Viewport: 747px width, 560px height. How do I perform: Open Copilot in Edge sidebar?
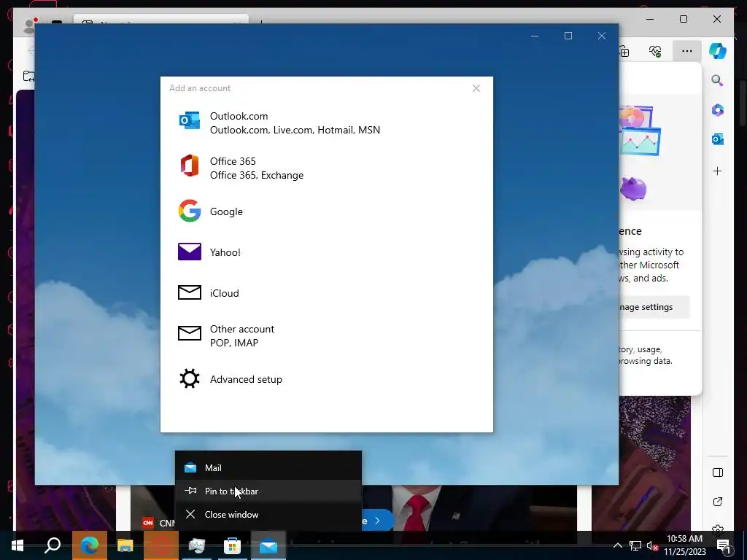tap(718, 51)
